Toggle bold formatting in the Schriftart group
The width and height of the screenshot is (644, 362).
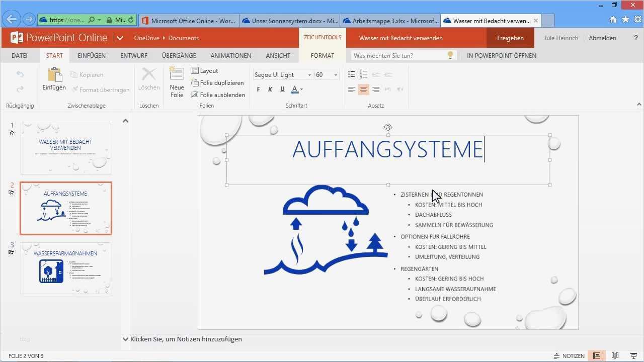(258, 89)
